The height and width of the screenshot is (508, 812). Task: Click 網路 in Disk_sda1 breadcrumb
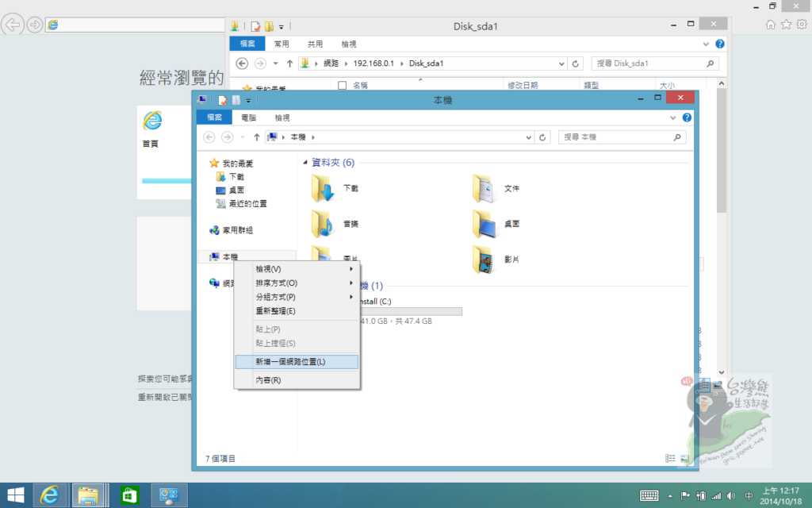click(x=331, y=63)
